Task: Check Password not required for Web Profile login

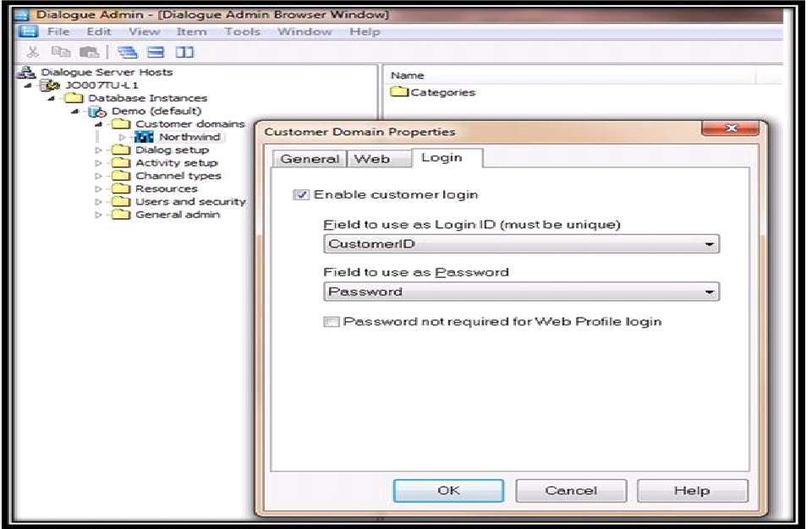Action: (x=332, y=322)
